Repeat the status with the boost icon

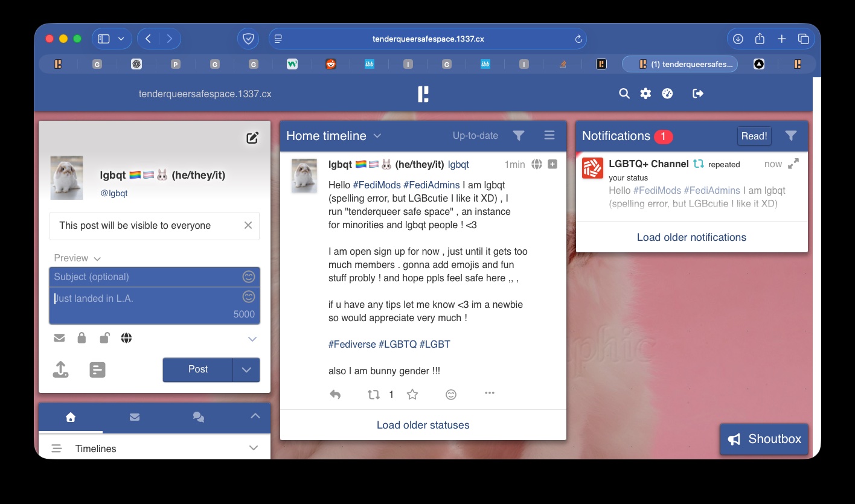click(x=374, y=394)
